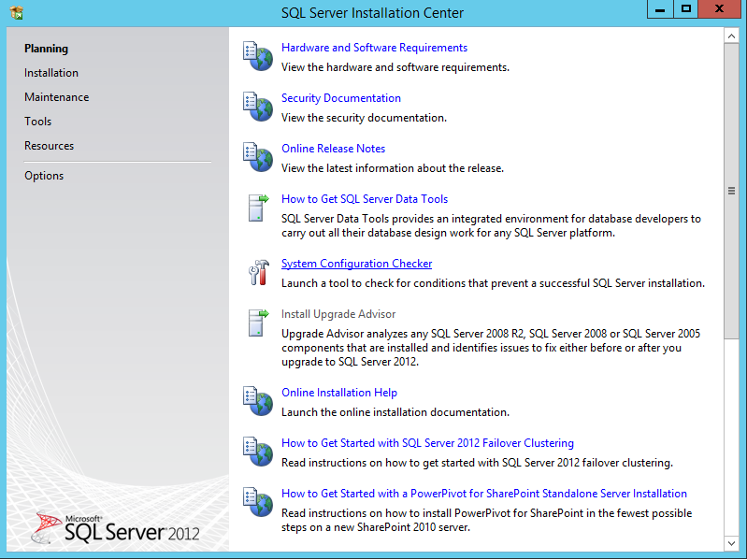Open the Security Documentation link

tap(340, 98)
